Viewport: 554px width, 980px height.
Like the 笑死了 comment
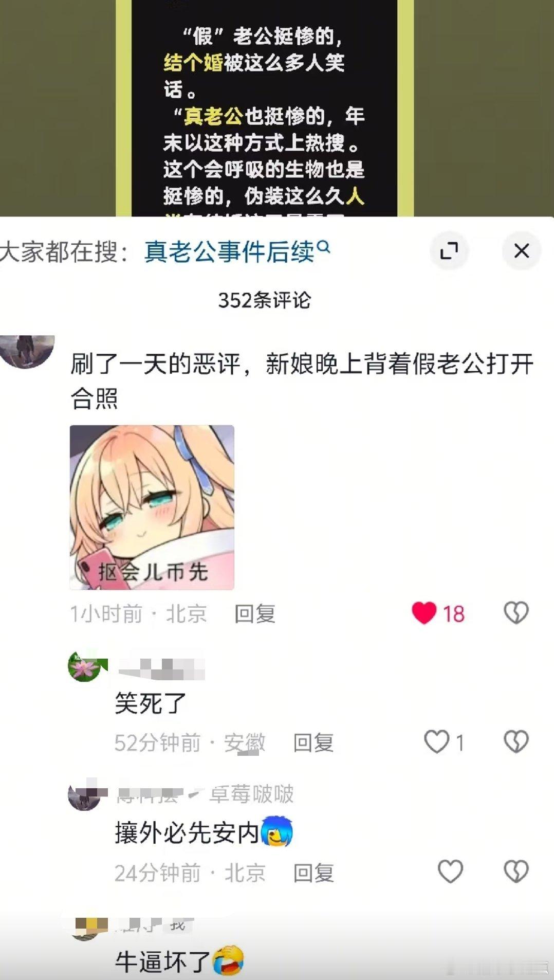point(437,742)
